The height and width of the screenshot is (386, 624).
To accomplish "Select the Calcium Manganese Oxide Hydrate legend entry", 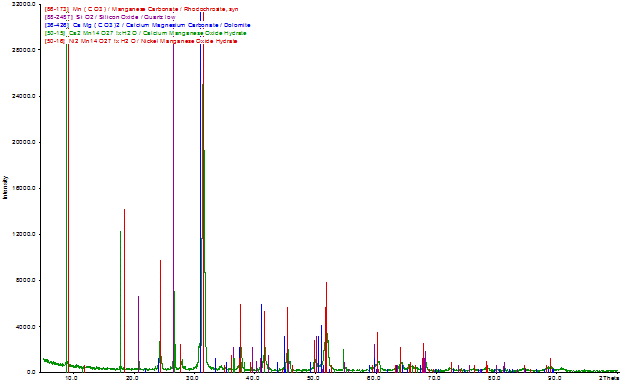I will 145,33.
